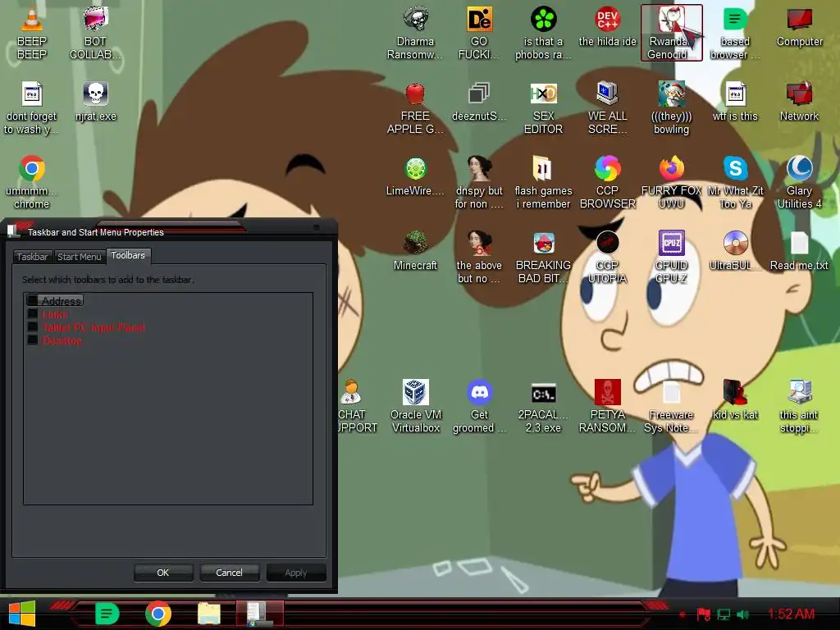Select Taskbar Properties taskbar button
840x630 pixels.
[x=260, y=614]
